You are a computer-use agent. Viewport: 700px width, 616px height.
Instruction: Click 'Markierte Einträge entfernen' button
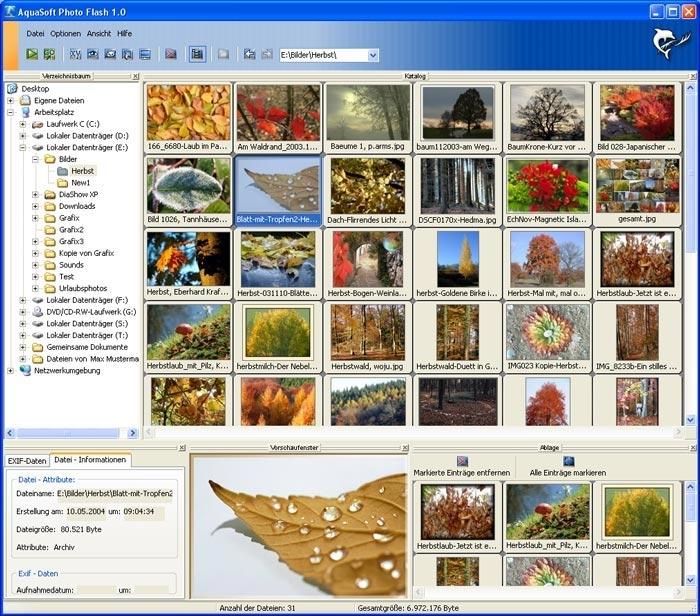coord(461,472)
